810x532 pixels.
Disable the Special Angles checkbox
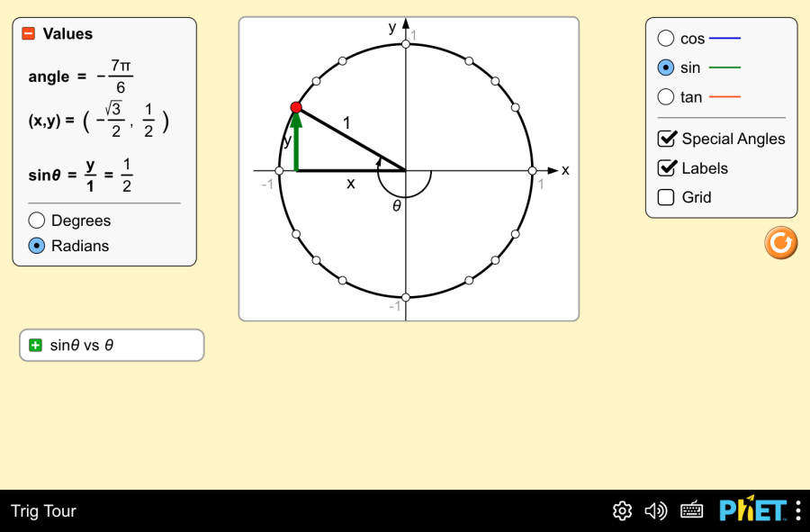point(666,139)
